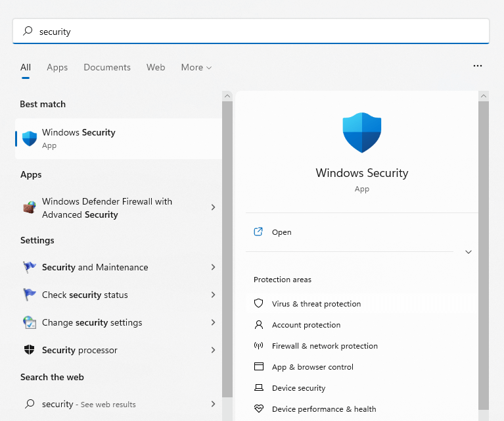Open the three-dot more options menu
Image resolution: width=504 pixels, height=421 pixels.
pyautogui.click(x=478, y=66)
